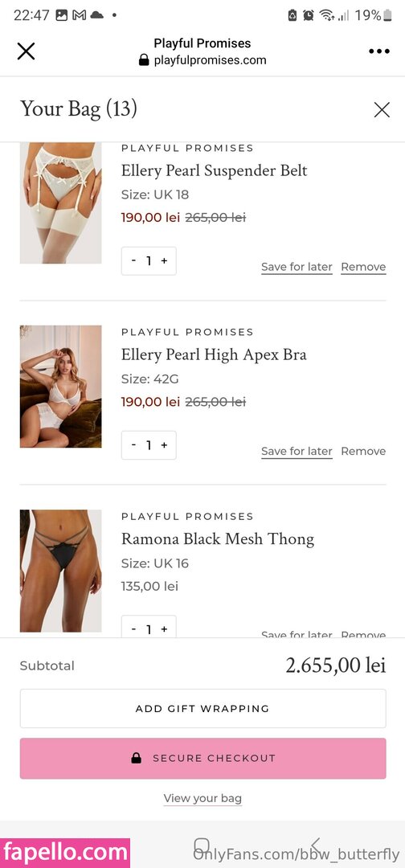This screenshot has width=405, height=868.
Task: Increase quantity of Ellery Pearl Suspender Belt
Action: coord(164,260)
